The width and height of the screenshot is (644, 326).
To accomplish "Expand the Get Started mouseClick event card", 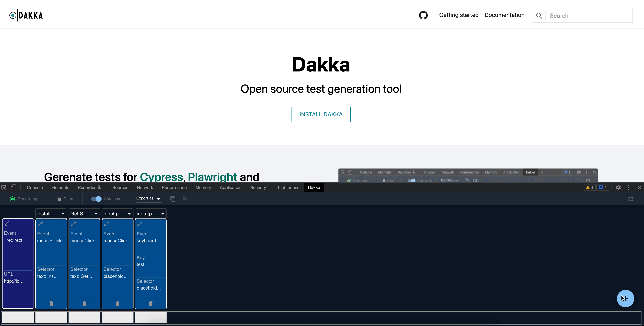I will click(x=73, y=224).
